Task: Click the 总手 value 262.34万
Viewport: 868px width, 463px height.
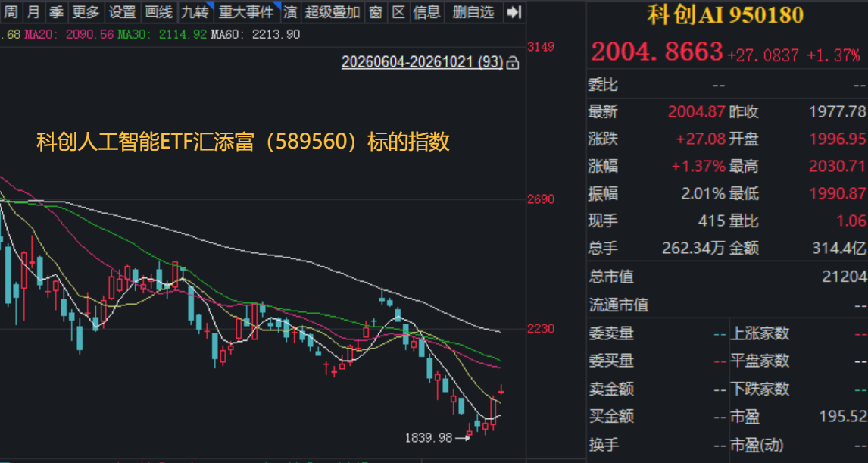Action: (694, 248)
